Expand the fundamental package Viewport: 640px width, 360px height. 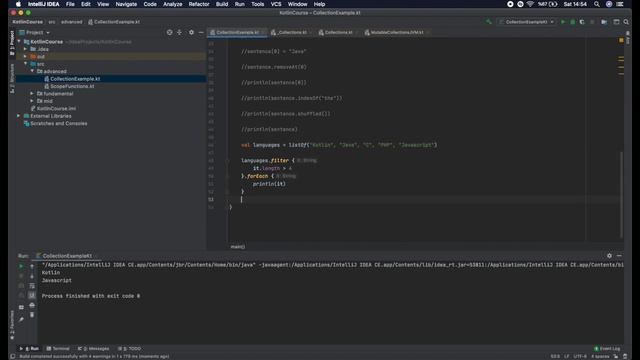coord(32,93)
